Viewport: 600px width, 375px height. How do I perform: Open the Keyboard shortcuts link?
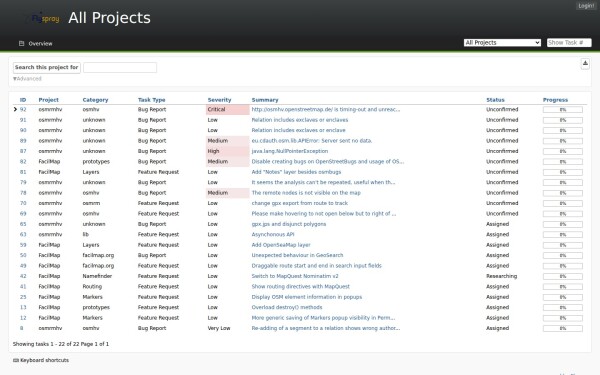44,360
